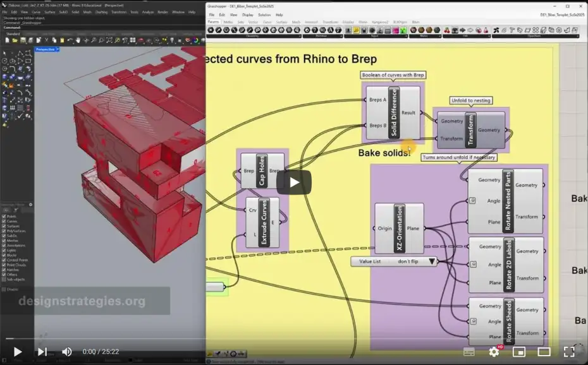Open video settings gear with HD badge

[494, 352]
